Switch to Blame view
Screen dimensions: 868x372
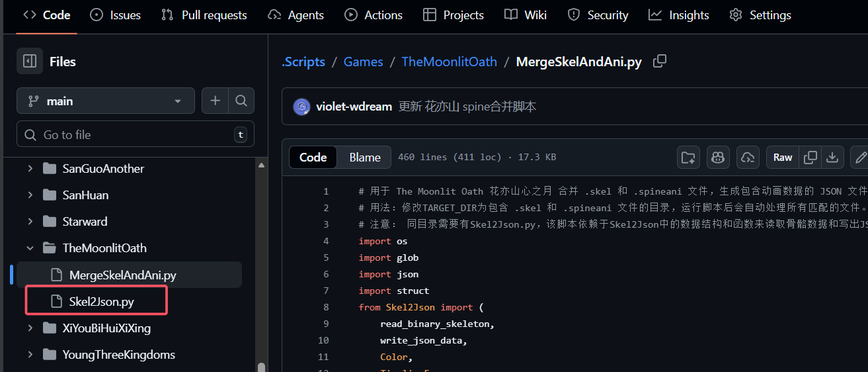[x=364, y=158]
